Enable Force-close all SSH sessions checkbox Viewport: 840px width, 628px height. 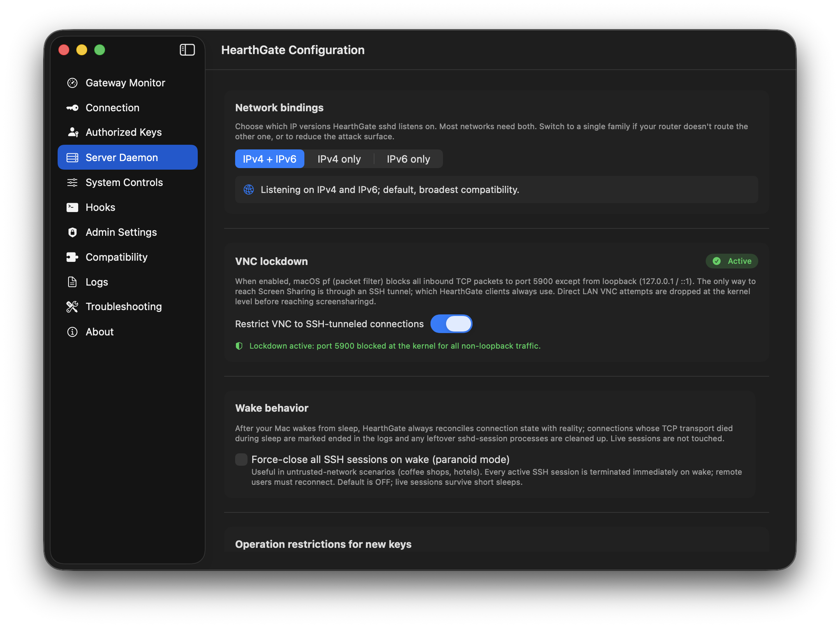click(241, 460)
